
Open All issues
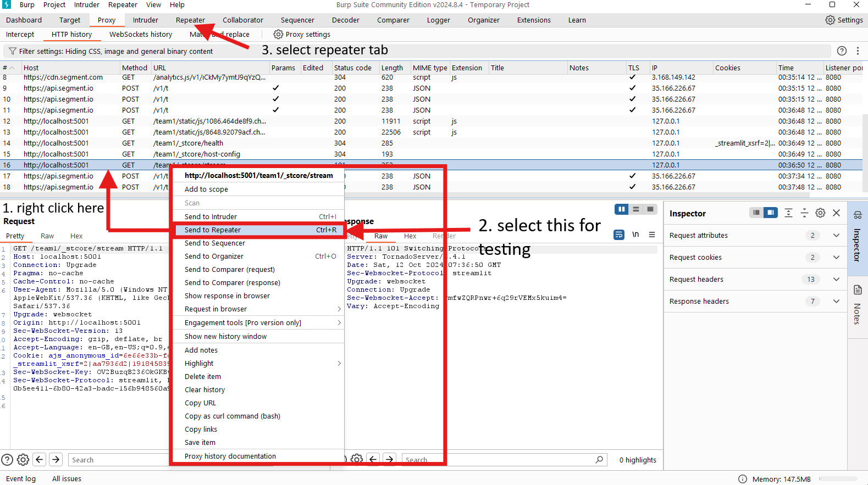click(67, 478)
